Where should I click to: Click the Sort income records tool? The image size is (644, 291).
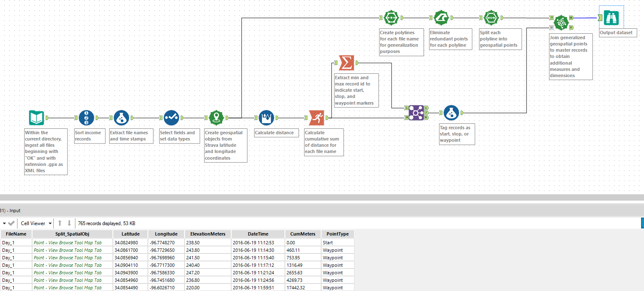click(86, 118)
